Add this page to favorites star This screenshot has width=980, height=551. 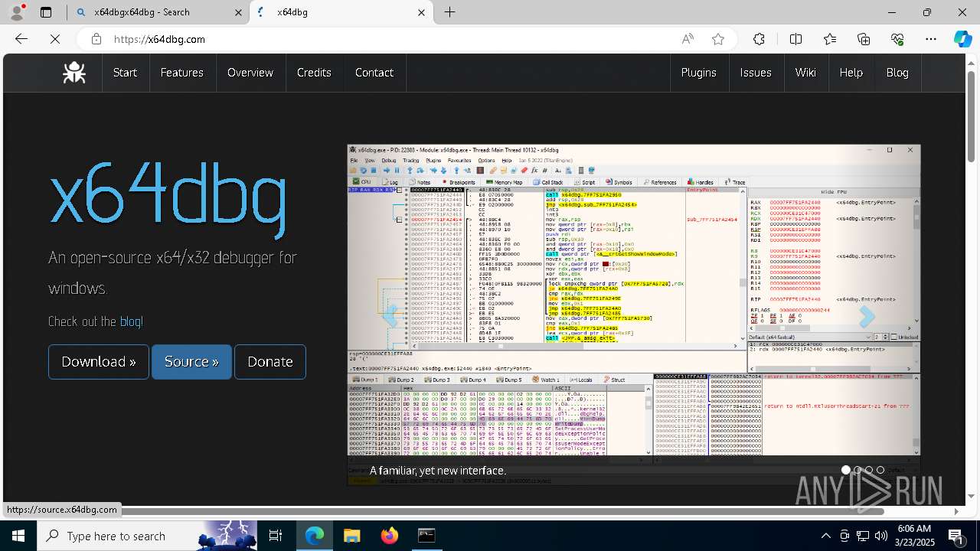(718, 39)
